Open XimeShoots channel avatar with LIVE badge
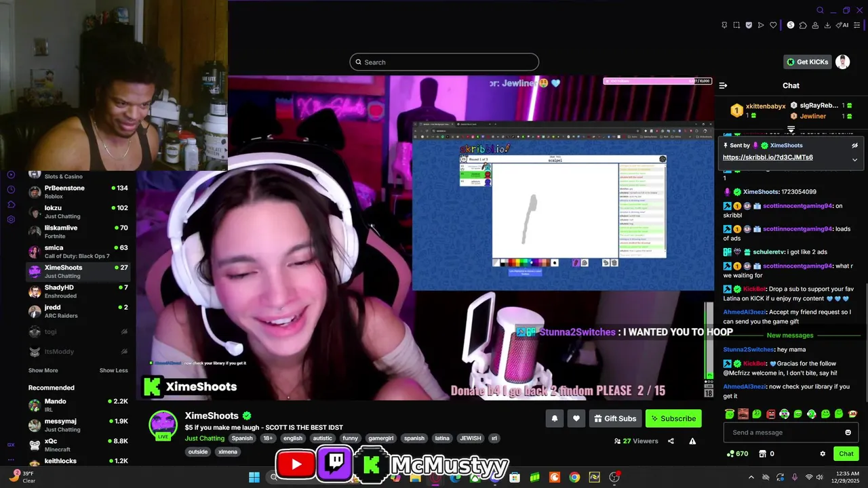868x488 pixels. click(163, 426)
